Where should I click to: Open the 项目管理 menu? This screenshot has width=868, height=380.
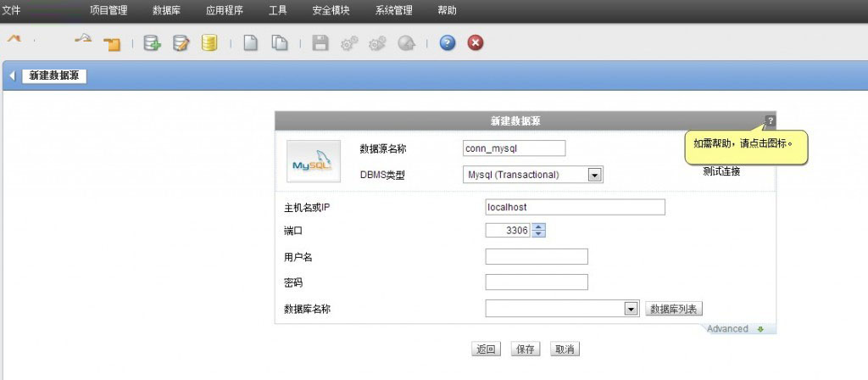[x=108, y=10]
